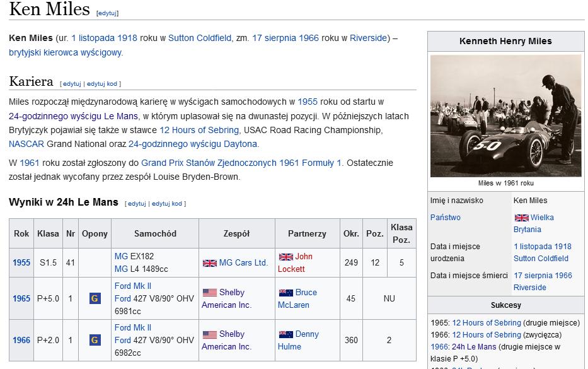Viewport: 588px width, 369px height.
Task: Click the NU result cell in 1965 row
Action: [x=389, y=298]
